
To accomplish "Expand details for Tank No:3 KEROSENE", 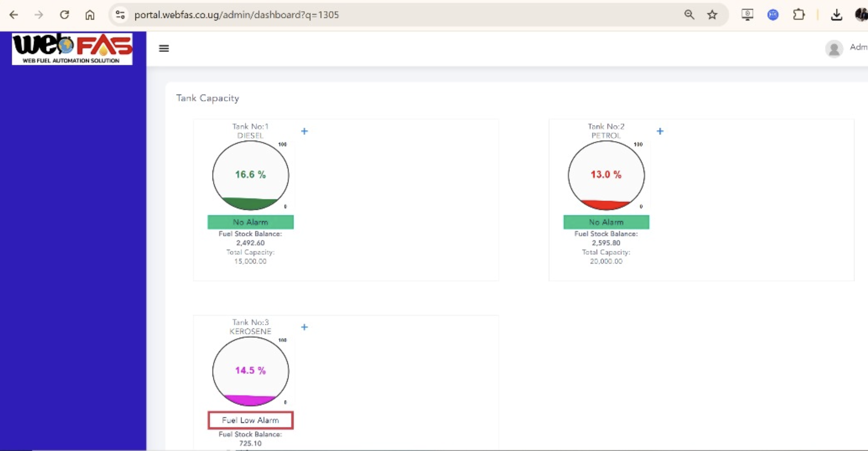I will pos(304,327).
